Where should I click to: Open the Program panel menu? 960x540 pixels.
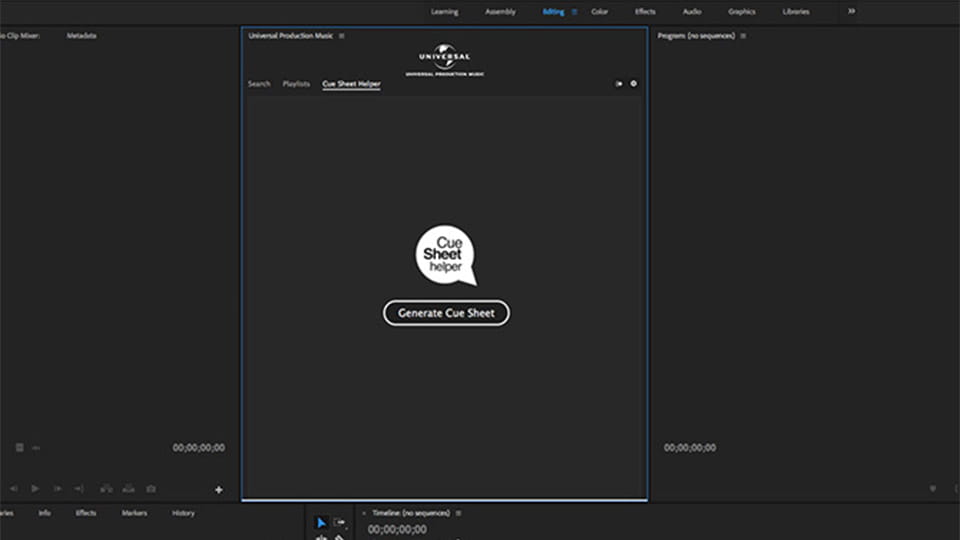click(x=743, y=36)
